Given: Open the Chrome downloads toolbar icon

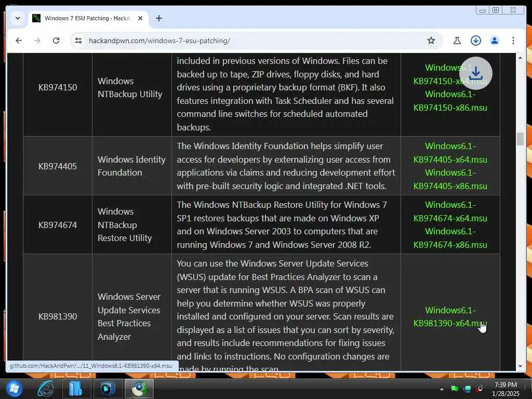Looking at the screenshot, I should pyautogui.click(x=476, y=41).
